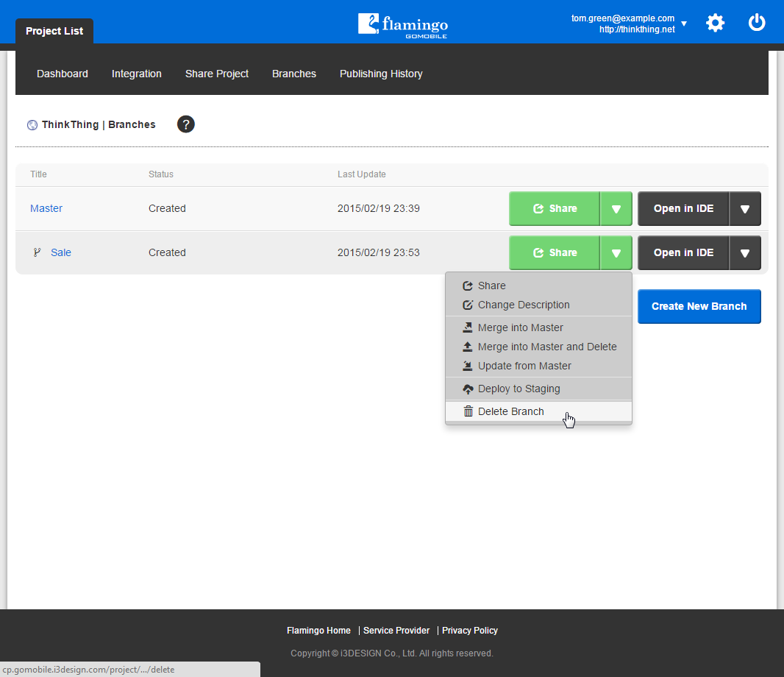Image resolution: width=784 pixels, height=677 pixels.
Task: Click the Change Description pencil icon
Action: [468, 305]
